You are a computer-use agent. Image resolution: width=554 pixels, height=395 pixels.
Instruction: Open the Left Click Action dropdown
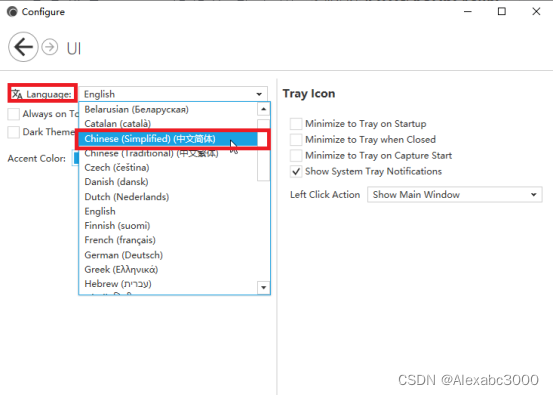point(455,195)
